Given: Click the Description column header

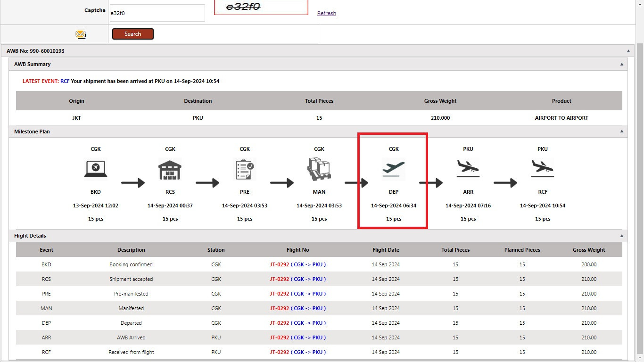Looking at the screenshot, I should click(131, 250).
